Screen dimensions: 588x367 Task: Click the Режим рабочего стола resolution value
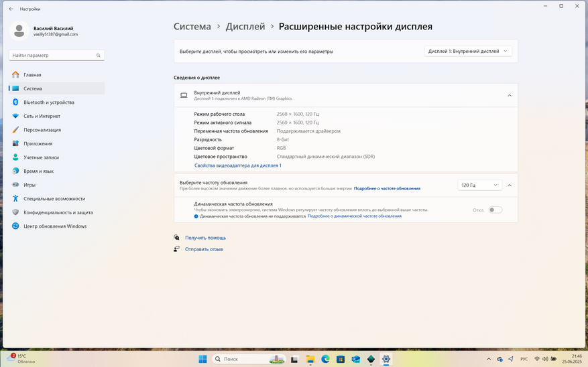coord(298,114)
